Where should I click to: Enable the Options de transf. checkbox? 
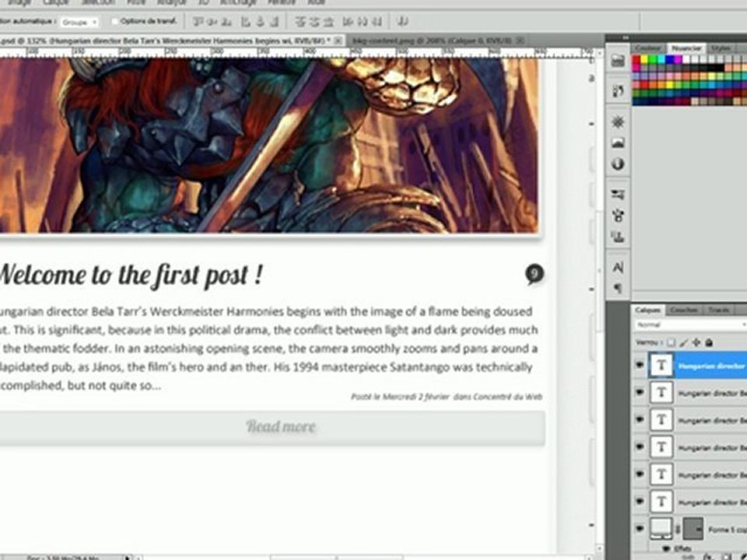(114, 22)
